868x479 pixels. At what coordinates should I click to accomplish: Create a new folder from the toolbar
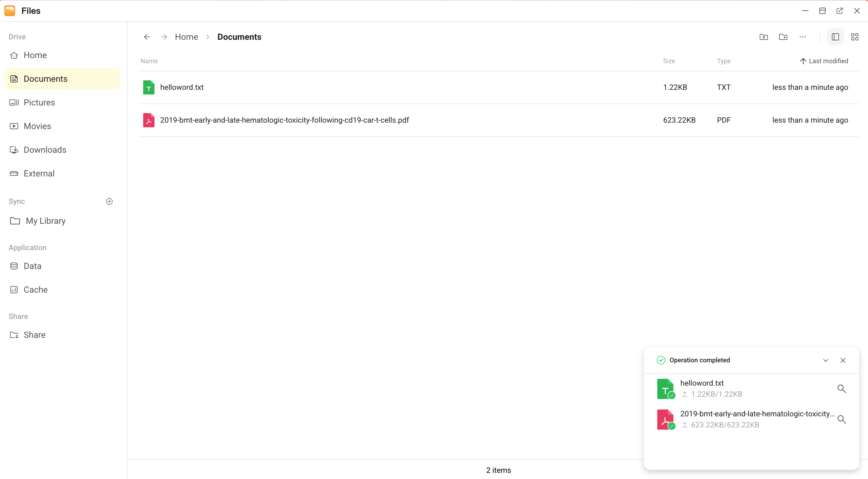pos(783,37)
